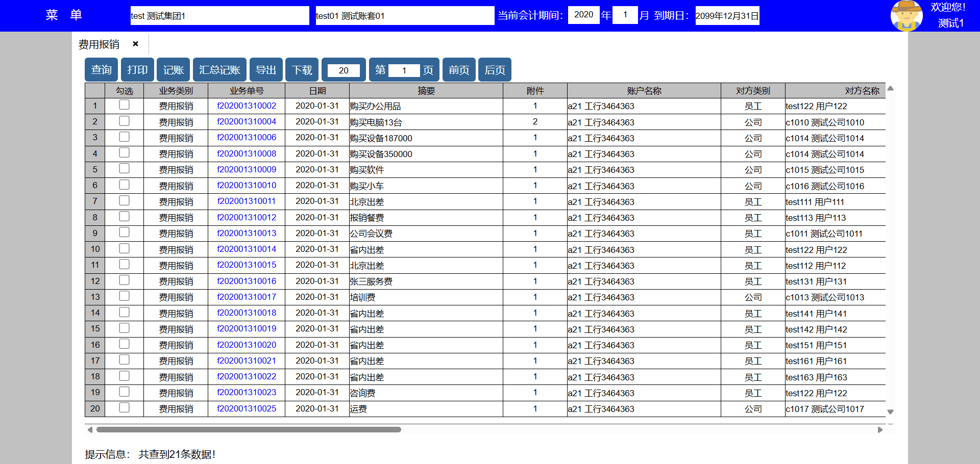Click the 查询 button
The height and width of the screenshot is (464, 980).
101,70
